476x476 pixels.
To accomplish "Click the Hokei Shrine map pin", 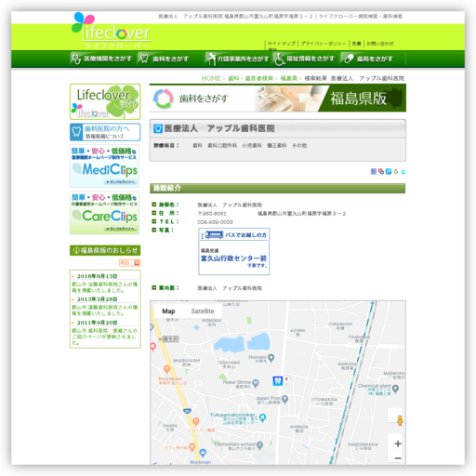I will [256, 384].
